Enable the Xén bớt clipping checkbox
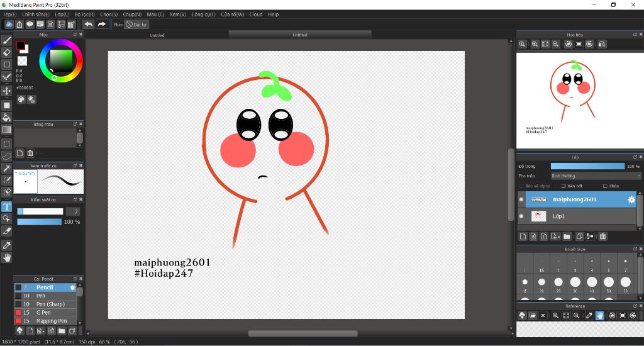This screenshot has width=644, height=346. pos(563,186)
